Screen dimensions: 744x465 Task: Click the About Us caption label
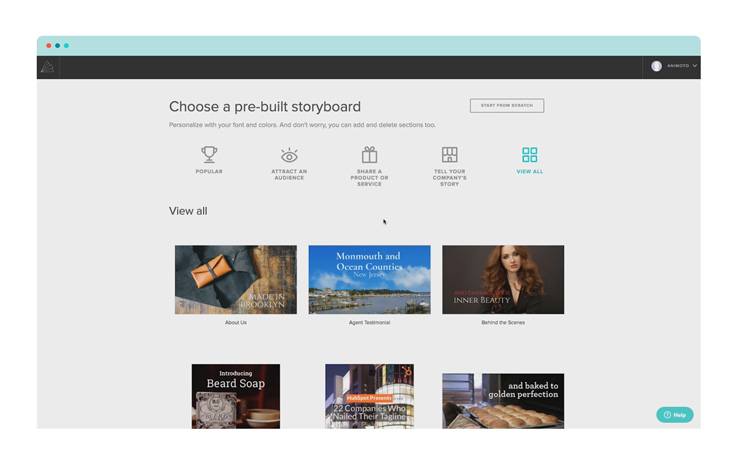click(236, 323)
